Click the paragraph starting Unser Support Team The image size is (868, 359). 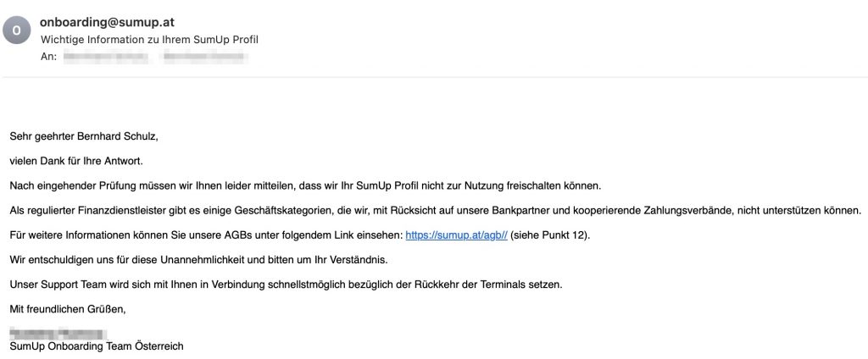pyautogui.click(x=286, y=284)
